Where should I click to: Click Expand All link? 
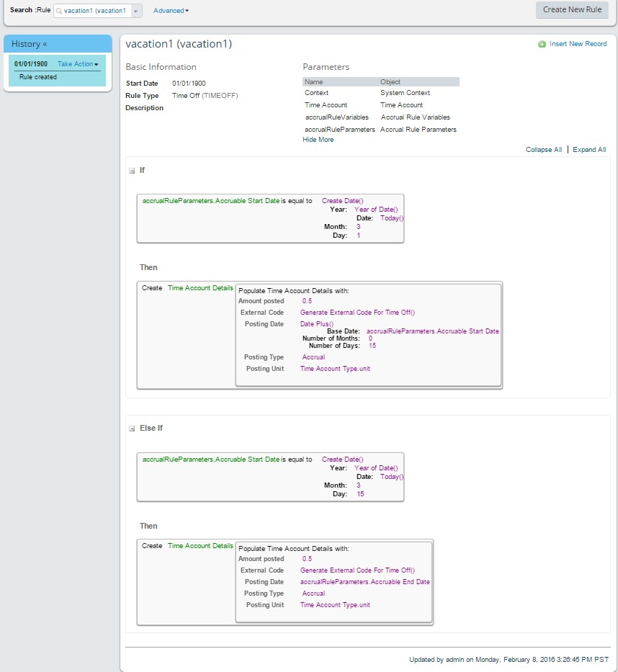pyautogui.click(x=589, y=150)
